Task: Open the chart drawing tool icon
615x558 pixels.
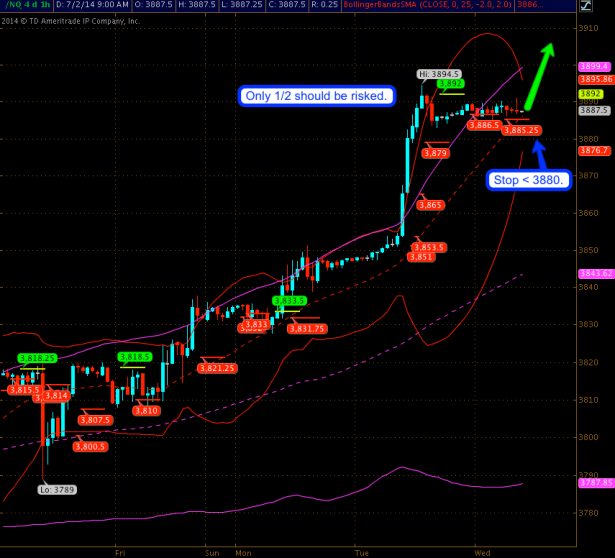Action: 586,5
